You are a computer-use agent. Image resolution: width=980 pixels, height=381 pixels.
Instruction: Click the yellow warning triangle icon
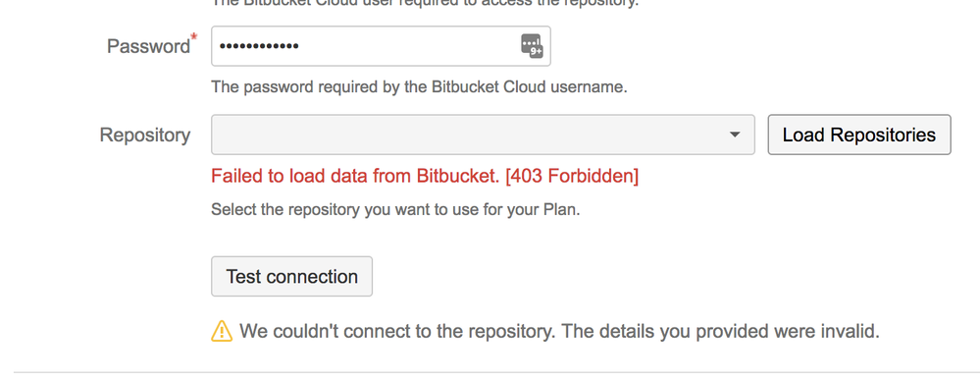point(222,330)
